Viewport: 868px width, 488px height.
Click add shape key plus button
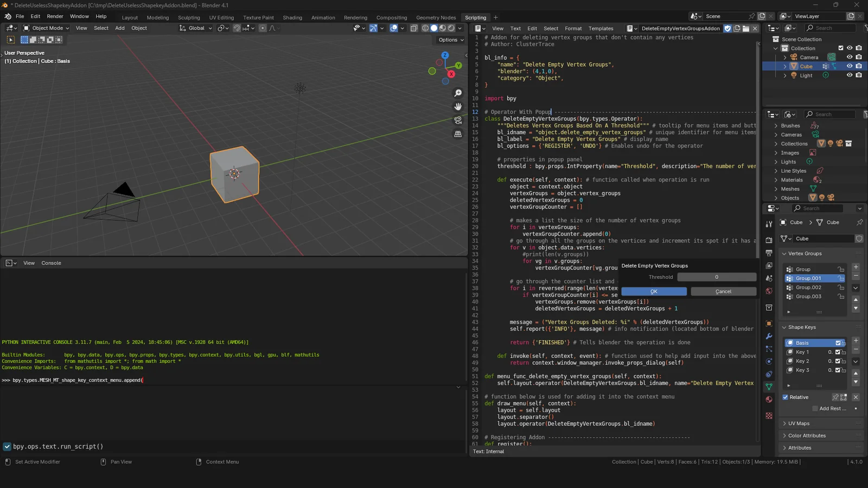click(856, 341)
